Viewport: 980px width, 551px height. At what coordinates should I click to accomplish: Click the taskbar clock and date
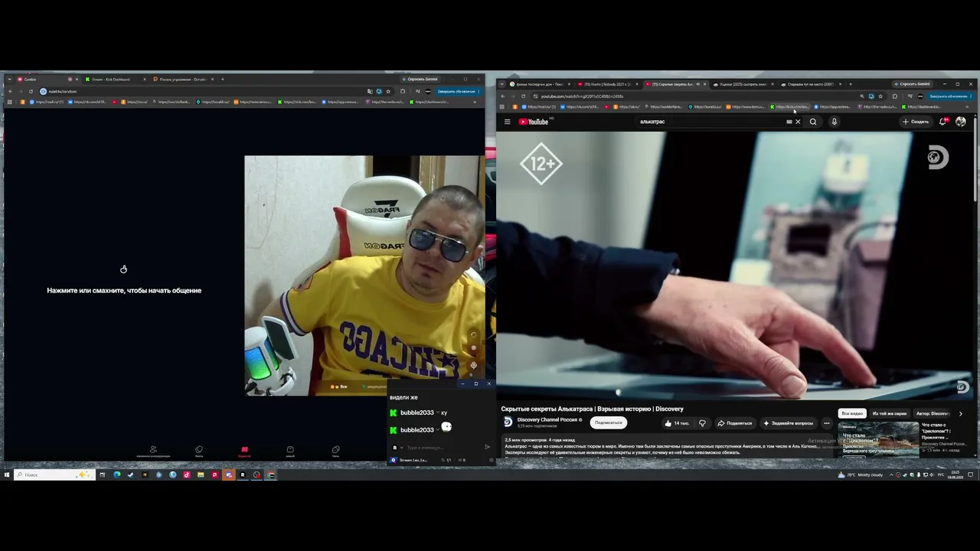tap(957, 474)
